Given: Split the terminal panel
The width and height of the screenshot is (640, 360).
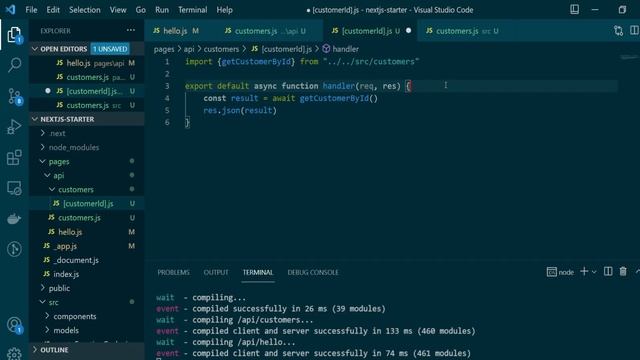Looking at the screenshot, I should pos(608,271).
